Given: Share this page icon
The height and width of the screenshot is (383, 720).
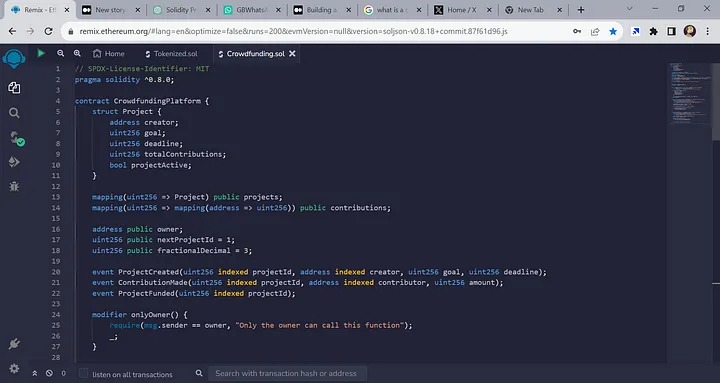Looking at the screenshot, I should point(595,31).
